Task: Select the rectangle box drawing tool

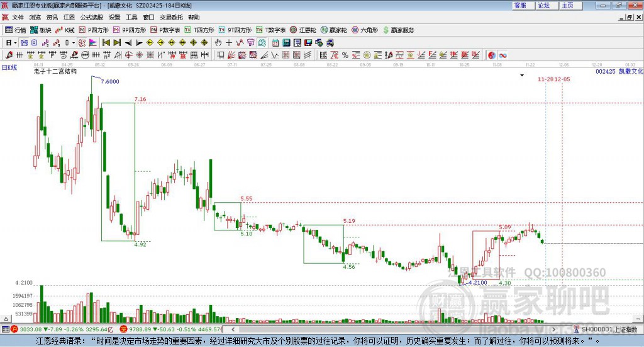Action: (221, 55)
